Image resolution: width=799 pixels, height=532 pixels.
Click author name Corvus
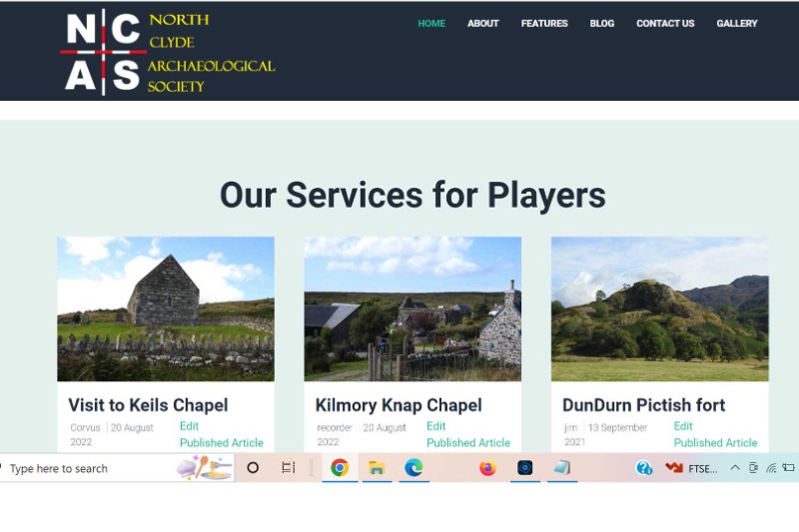point(85,427)
